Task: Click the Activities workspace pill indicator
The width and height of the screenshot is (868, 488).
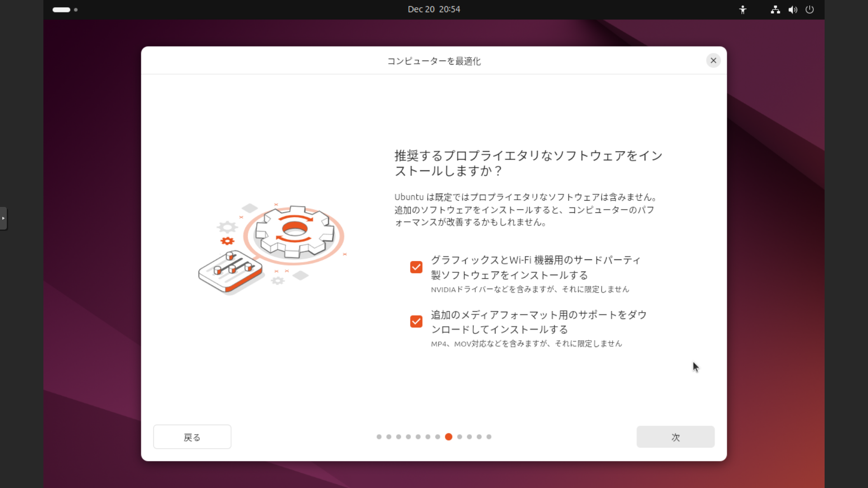Action: [61, 9]
